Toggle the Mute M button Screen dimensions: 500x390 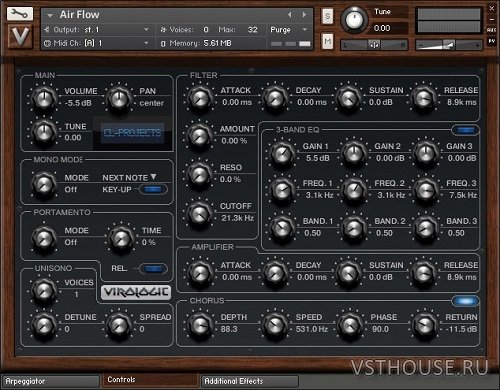click(328, 41)
